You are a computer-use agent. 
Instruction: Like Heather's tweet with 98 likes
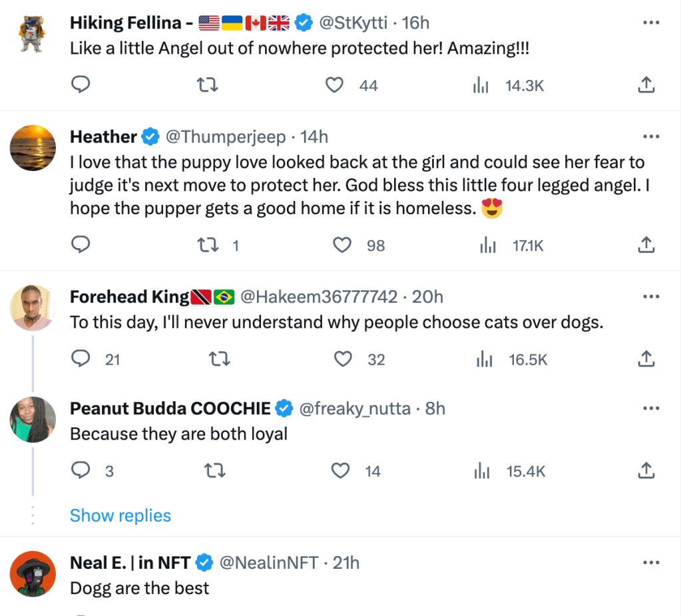[342, 245]
